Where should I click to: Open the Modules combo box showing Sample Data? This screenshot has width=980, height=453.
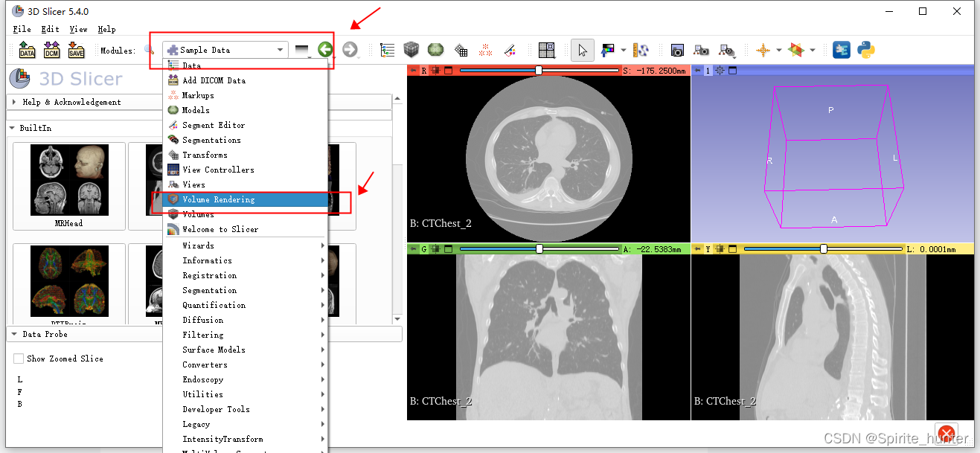click(225, 50)
